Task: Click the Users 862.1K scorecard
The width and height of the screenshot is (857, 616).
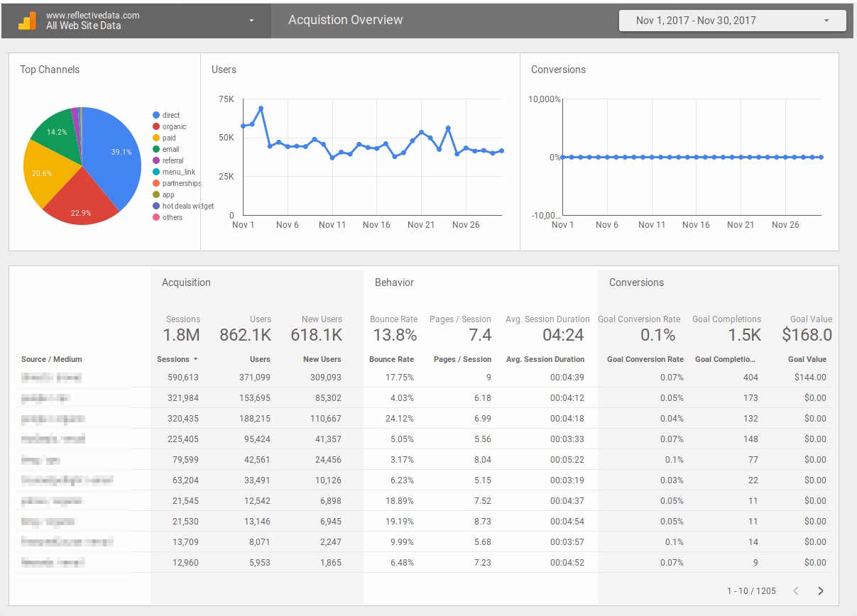Action: (x=246, y=329)
